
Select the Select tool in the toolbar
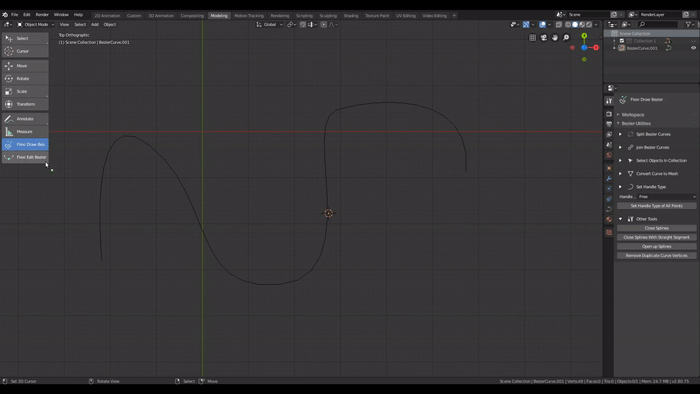(x=25, y=38)
